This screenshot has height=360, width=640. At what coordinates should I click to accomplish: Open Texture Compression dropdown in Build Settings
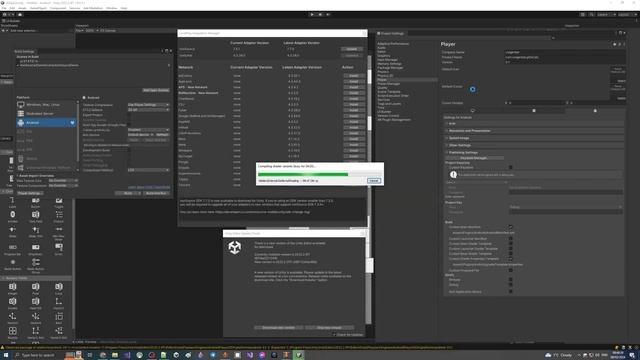coord(149,105)
